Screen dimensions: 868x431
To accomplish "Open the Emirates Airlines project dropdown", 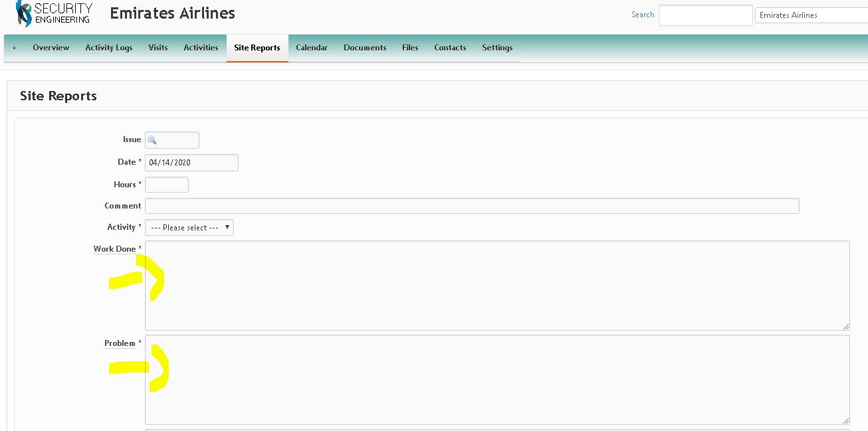I will tap(812, 15).
